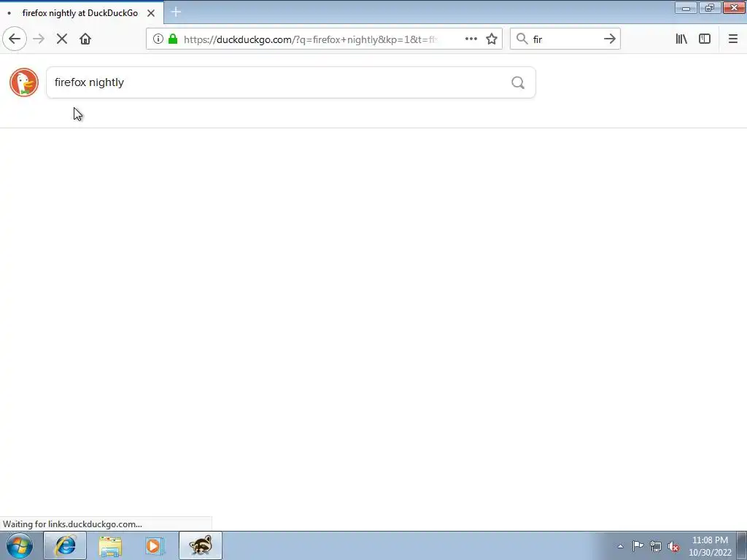Screen dimensions: 747x560
Task: Toggle the sidebar view
Action: (705, 39)
